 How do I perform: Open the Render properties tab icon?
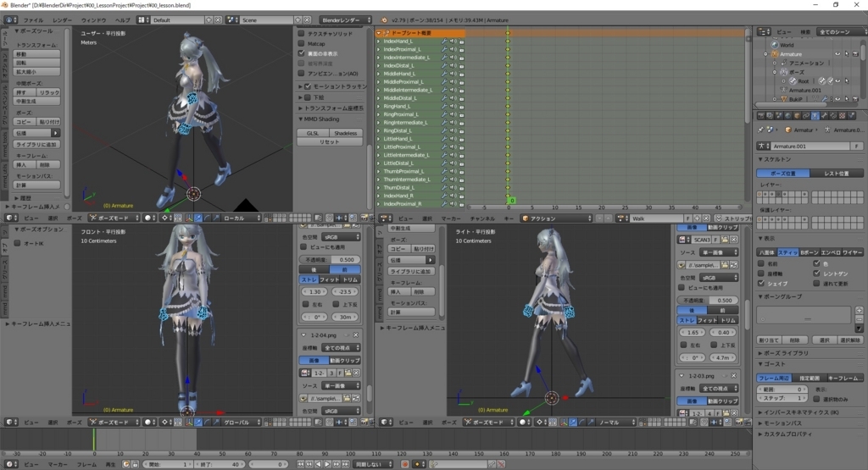761,115
